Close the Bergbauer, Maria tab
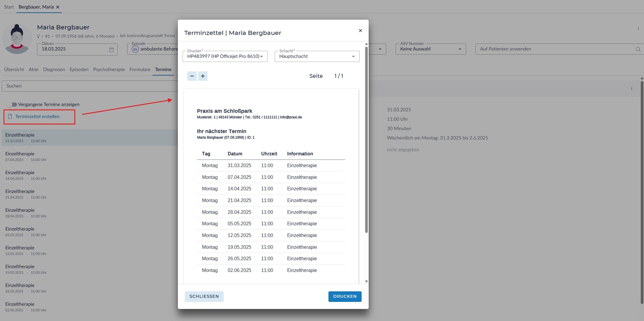The image size is (644, 321). [58, 7]
